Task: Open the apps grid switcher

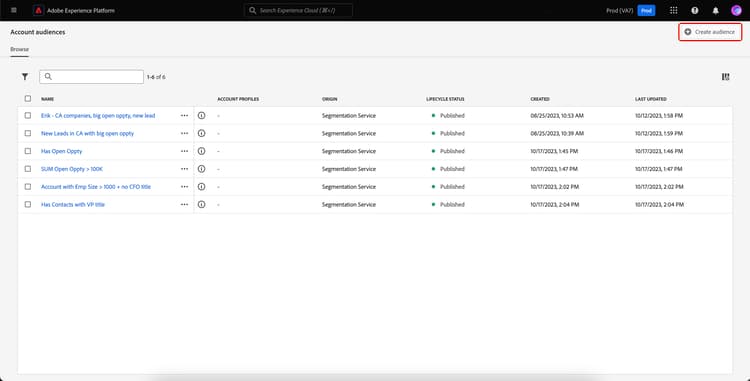Action: [x=673, y=10]
